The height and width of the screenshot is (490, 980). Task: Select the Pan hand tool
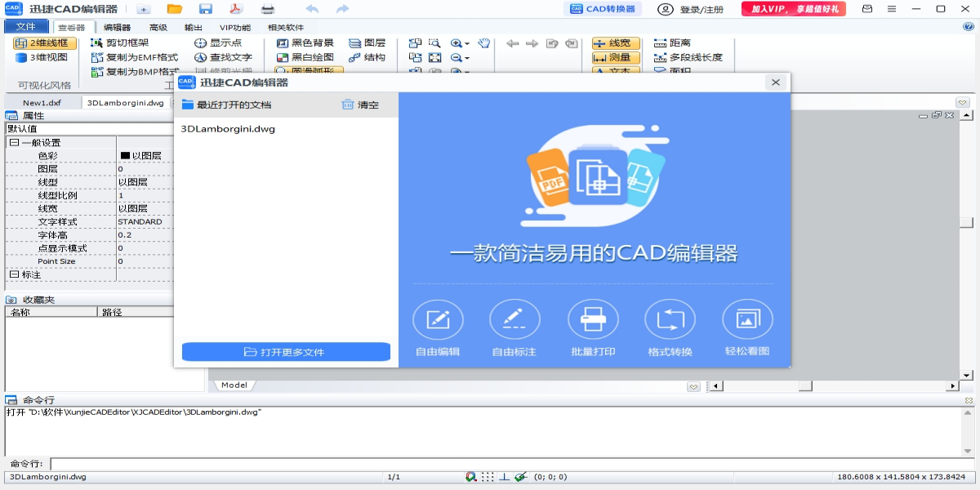(483, 43)
